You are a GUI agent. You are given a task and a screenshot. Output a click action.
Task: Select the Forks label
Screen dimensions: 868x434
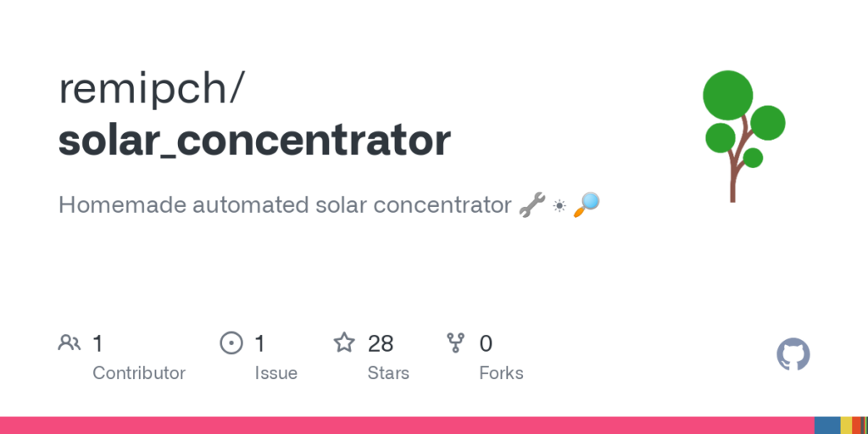click(501, 373)
